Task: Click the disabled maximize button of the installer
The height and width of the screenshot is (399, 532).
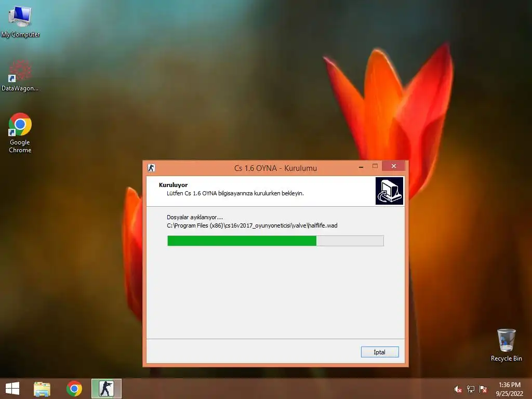Action: tap(375, 166)
